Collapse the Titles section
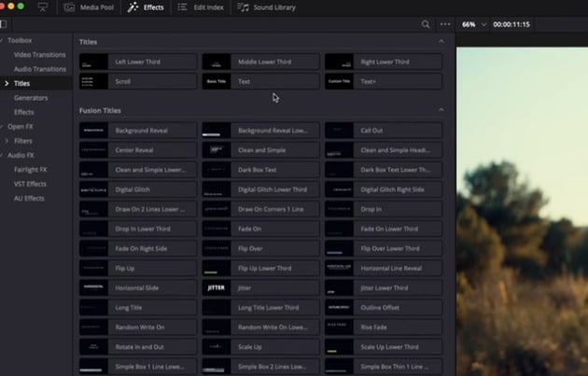Image resolution: width=588 pixels, height=376 pixels. coord(441,41)
